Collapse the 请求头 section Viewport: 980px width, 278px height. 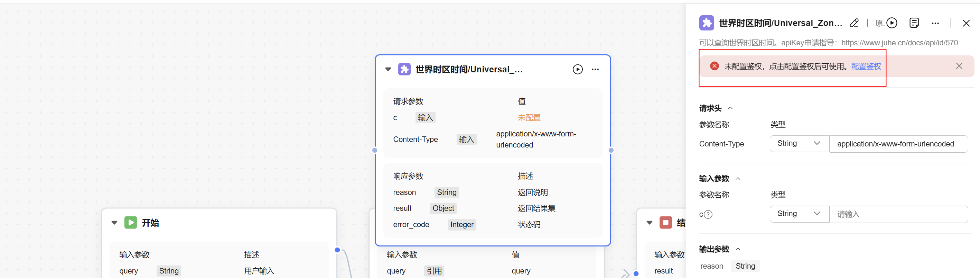(x=730, y=108)
